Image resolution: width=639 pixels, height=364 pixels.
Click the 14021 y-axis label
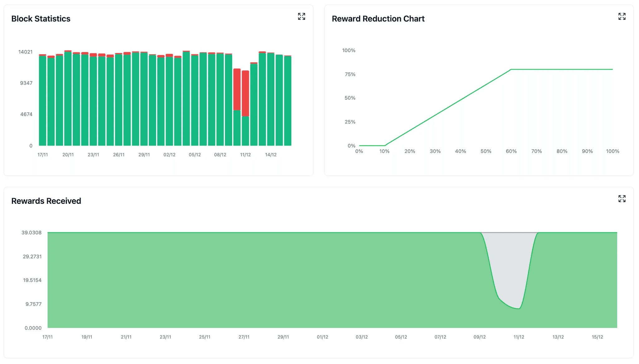click(x=25, y=52)
